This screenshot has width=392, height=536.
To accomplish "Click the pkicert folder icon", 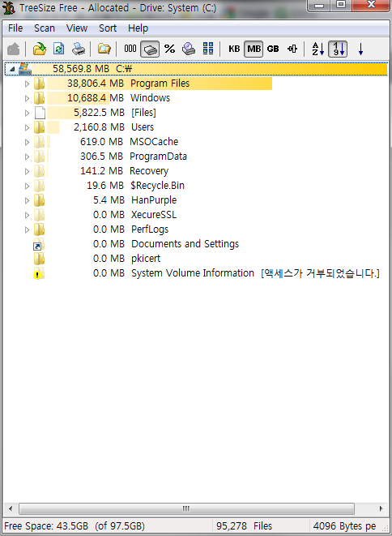I will 39,259.
